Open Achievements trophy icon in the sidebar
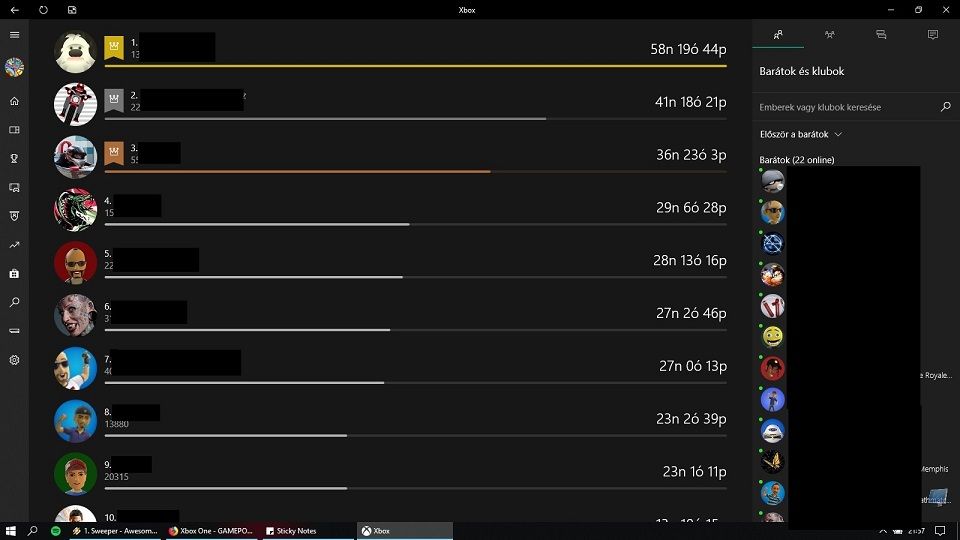This screenshot has height=540, width=960. pyautogui.click(x=14, y=158)
